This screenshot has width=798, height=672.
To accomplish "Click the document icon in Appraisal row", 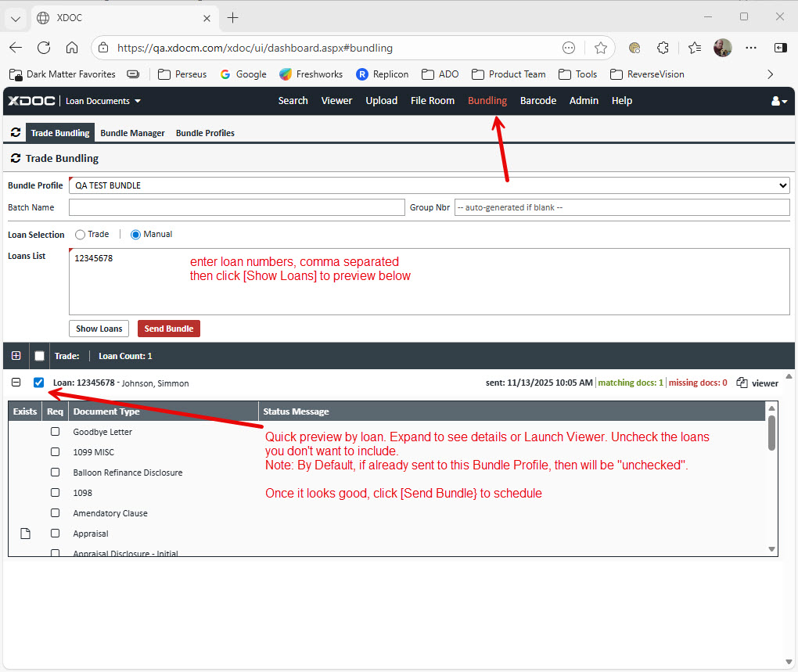I will (25, 534).
